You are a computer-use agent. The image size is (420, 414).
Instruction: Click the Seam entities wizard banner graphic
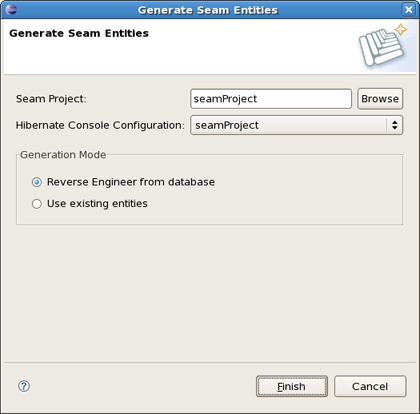coord(383,45)
